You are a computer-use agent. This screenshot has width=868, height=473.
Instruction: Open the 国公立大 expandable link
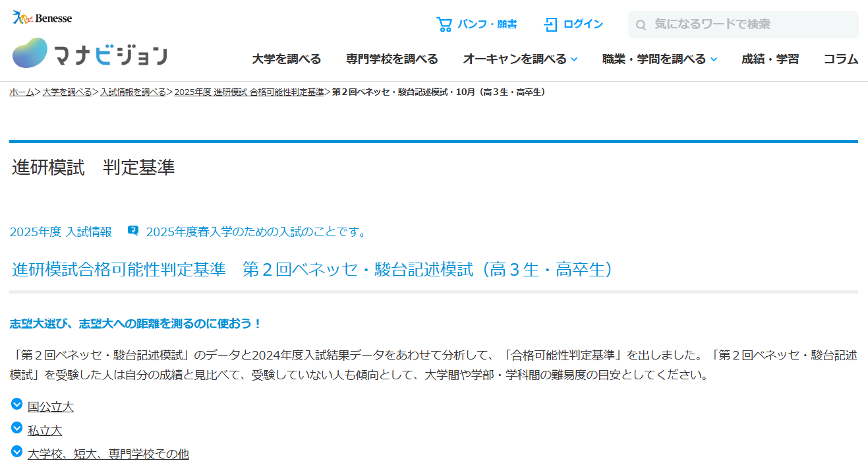coord(51,406)
